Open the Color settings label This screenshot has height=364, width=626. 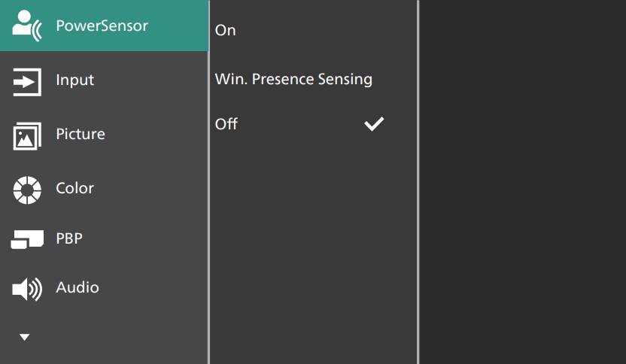[x=74, y=189]
